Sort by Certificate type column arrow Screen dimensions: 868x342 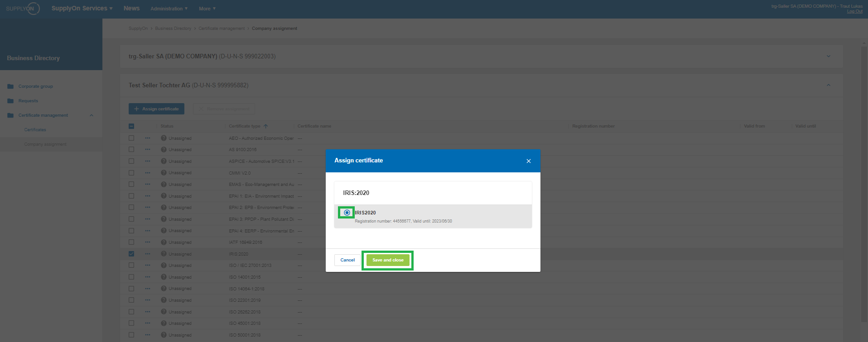(x=266, y=126)
